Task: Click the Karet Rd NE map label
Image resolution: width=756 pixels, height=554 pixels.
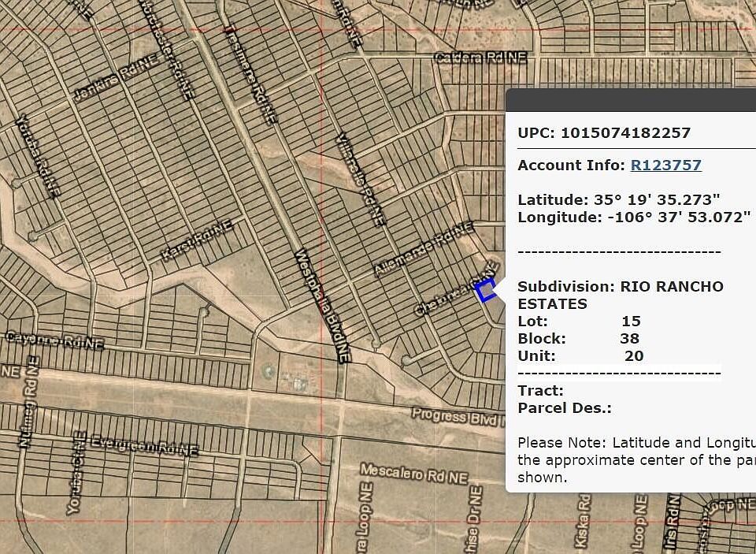Action: pos(196,240)
